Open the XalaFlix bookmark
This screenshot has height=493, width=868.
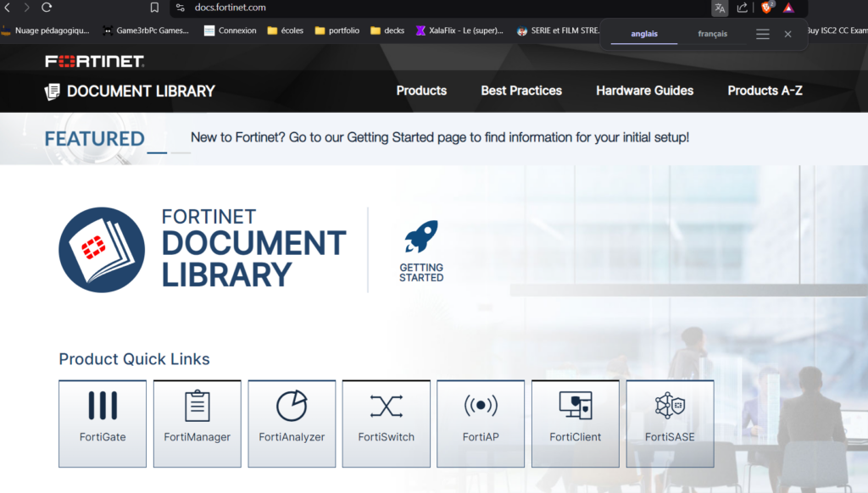pyautogui.click(x=459, y=30)
